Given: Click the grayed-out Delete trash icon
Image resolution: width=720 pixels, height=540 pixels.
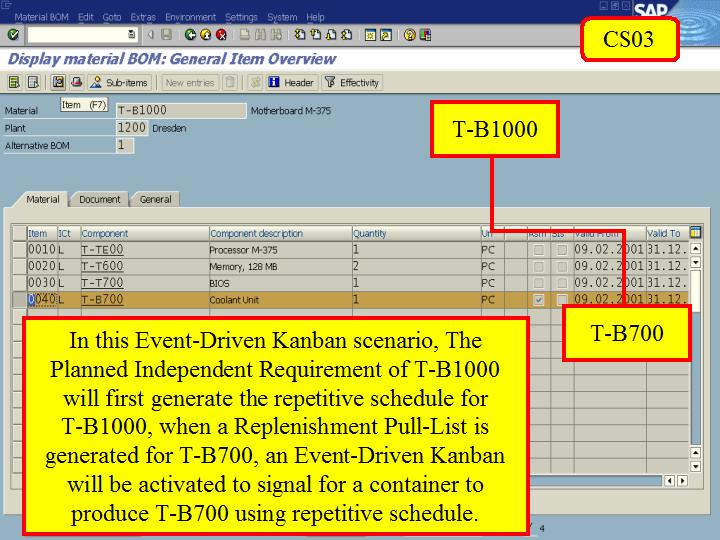Looking at the screenshot, I should 230,82.
